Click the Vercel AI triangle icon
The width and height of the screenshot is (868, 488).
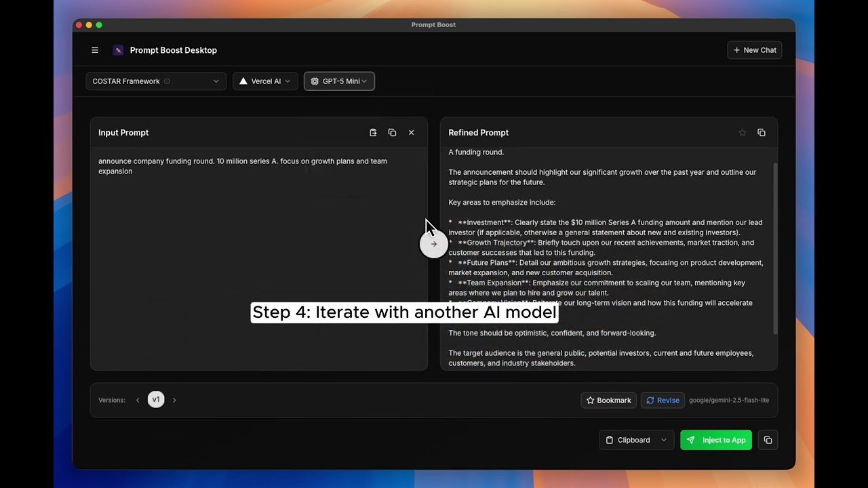[243, 81]
